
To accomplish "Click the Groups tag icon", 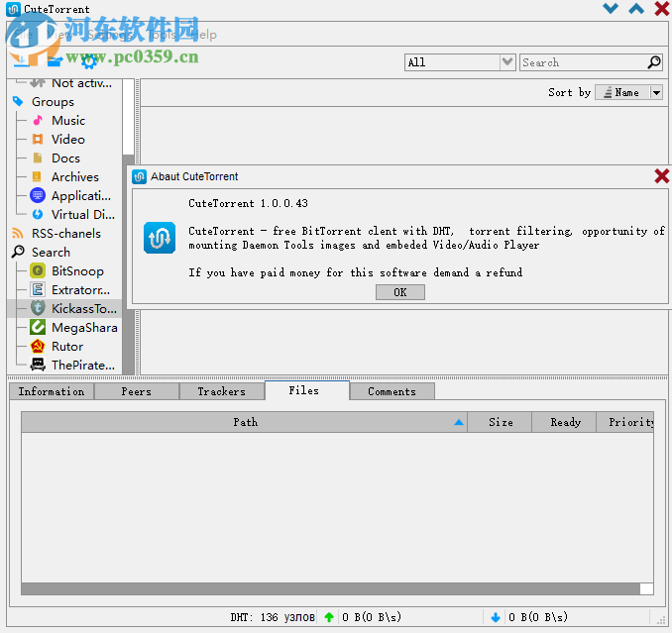I will tap(18, 101).
